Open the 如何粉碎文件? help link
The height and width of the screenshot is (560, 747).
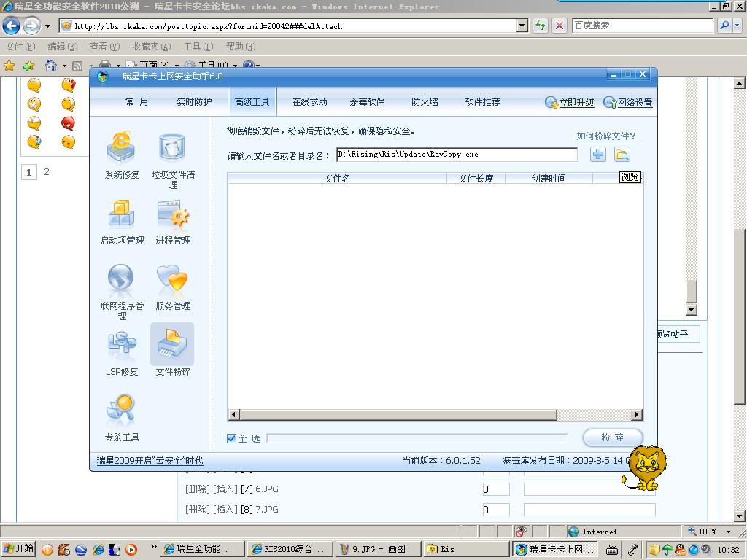606,136
